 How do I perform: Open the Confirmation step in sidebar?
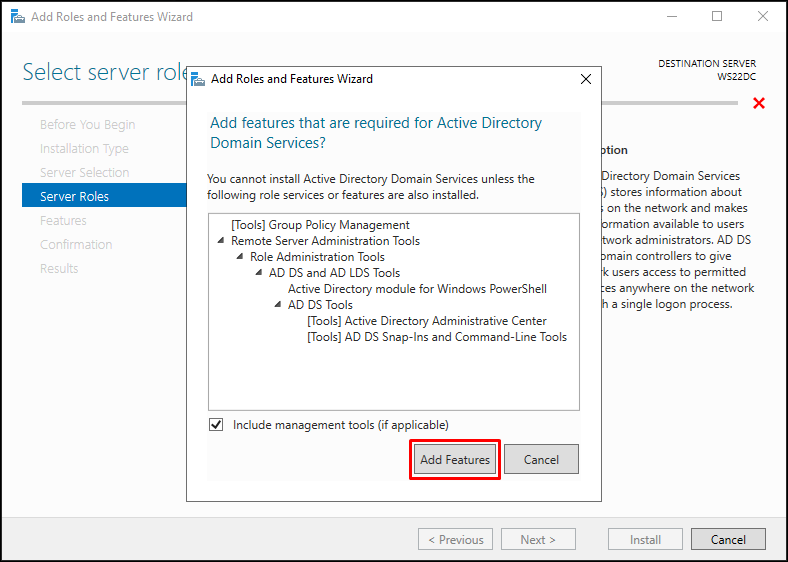[x=76, y=245]
